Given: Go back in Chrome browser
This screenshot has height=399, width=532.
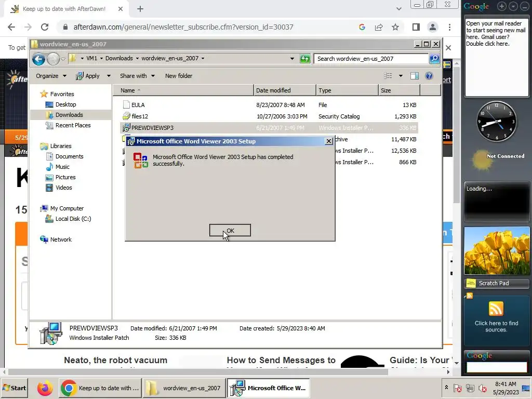Looking at the screenshot, I should (x=11, y=27).
